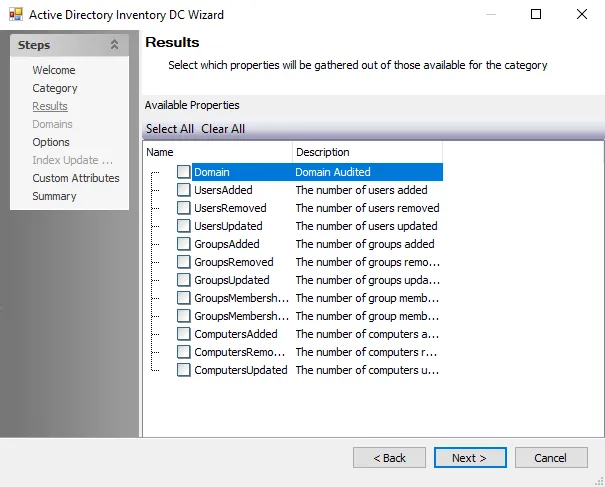This screenshot has height=487, width=605.
Task: Select the UsersAdded row name
Action: click(223, 190)
